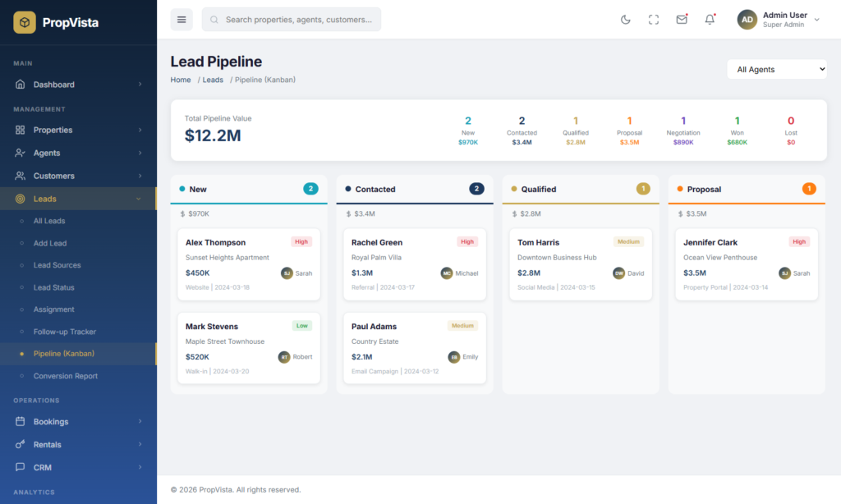841x504 pixels.
Task: Open the notifications bell icon
Action: pos(710,20)
